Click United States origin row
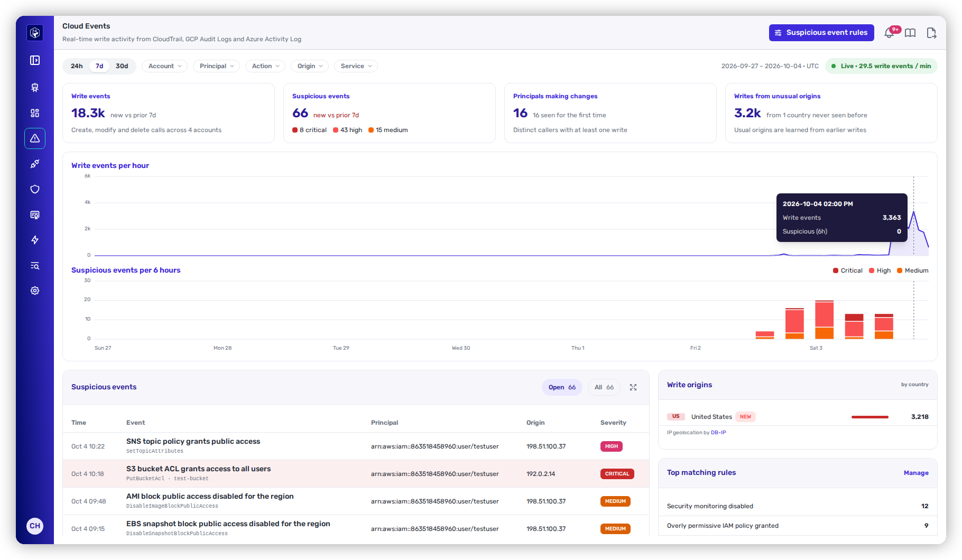The image size is (962, 560). click(x=798, y=417)
